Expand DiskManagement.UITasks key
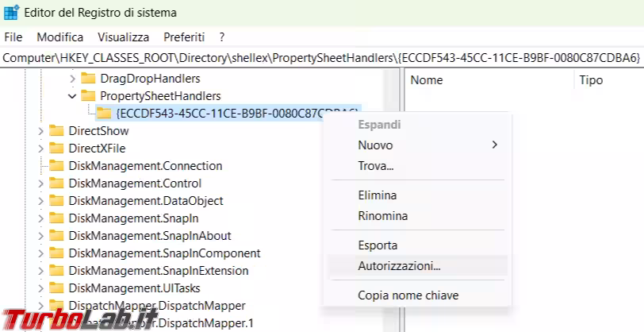The width and height of the screenshot is (644, 332). tap(40, 288)
